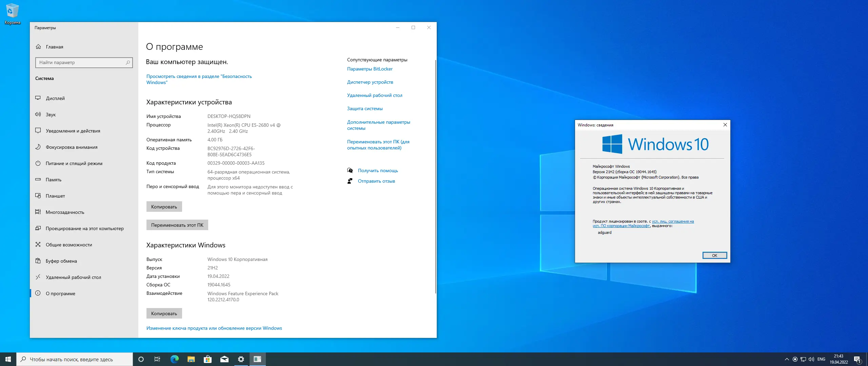Screen dimensions: 868x366
Task: Expand the hidden tray icons chevron
Action: point(787,359)
